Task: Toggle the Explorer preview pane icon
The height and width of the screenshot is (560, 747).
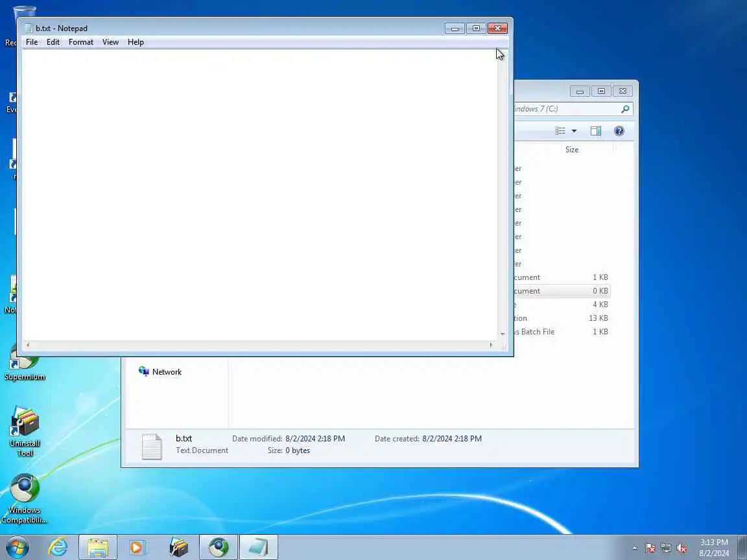Action: tap(595, 131)
